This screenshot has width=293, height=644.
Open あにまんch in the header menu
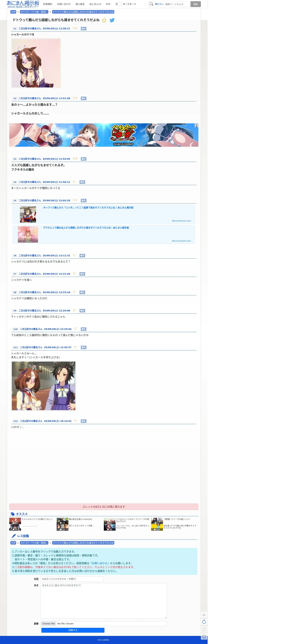tap(95, 4)
